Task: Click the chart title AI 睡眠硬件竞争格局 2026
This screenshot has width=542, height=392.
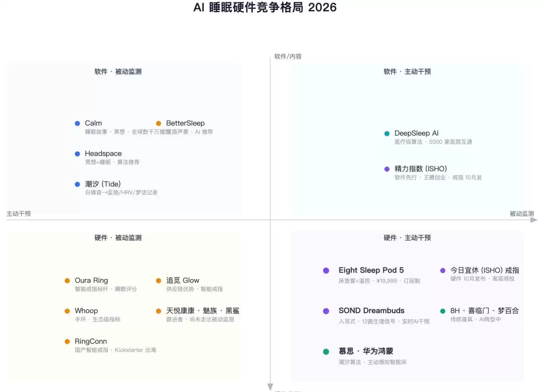Action: (265, 7)
